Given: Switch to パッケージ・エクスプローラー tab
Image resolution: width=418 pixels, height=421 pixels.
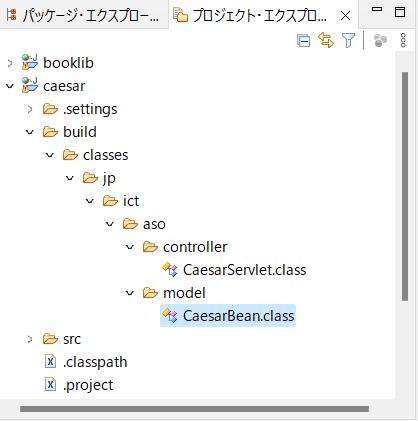Looking at the screenshot, I should 82,15.
